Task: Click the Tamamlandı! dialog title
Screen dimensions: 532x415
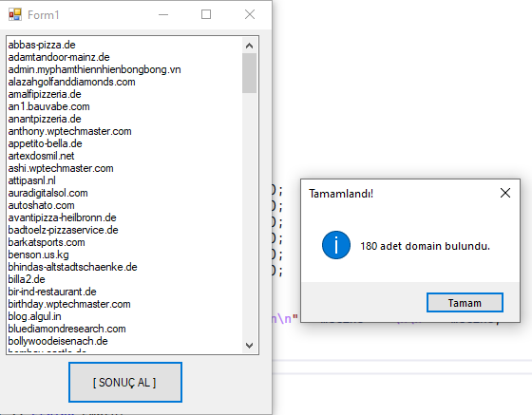Action: 341,194
